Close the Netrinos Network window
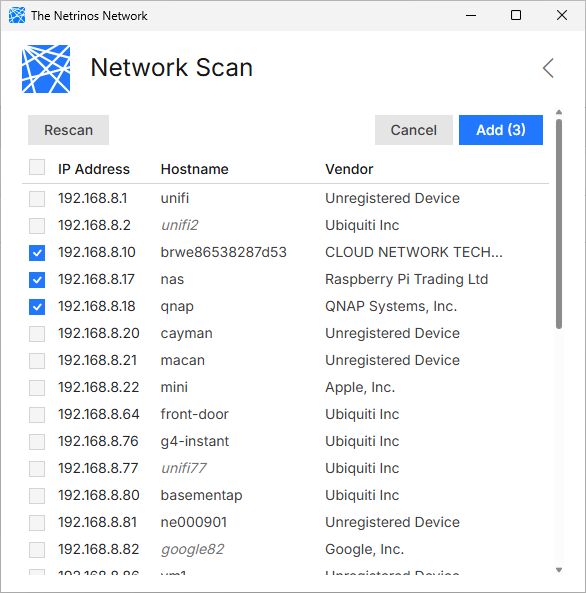This screenshot has height=593, width=586. point(562,16)
